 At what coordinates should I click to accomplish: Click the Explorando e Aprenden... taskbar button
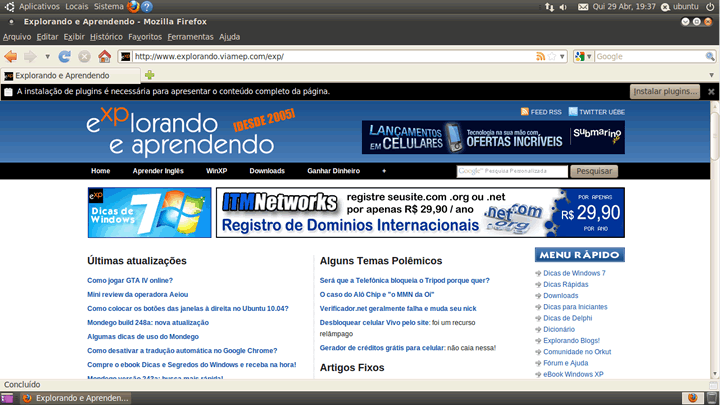(x=76, y=398)
